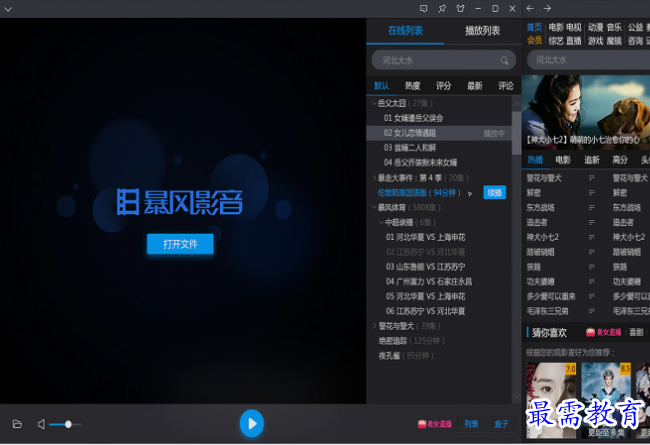The width and height of the screenshot is (650, 445).
Task: Click list icon beside 踏破硝烟
Action: pyautogui.click(x=592, y=252)
